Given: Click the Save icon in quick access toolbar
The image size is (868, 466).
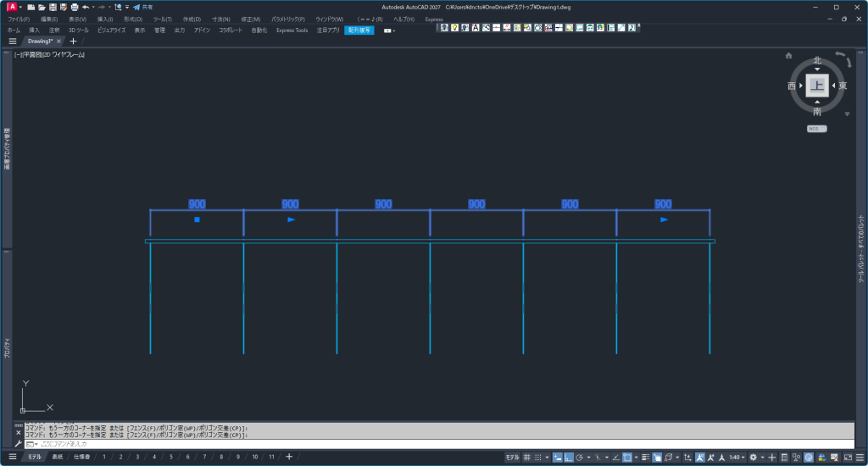Looking at the screenshot, I should (x=53, y=7).
